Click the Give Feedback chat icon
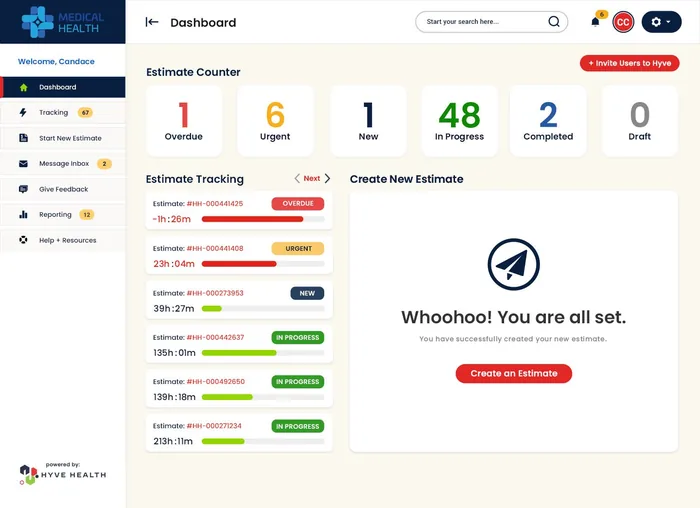 tap(24, 189)
